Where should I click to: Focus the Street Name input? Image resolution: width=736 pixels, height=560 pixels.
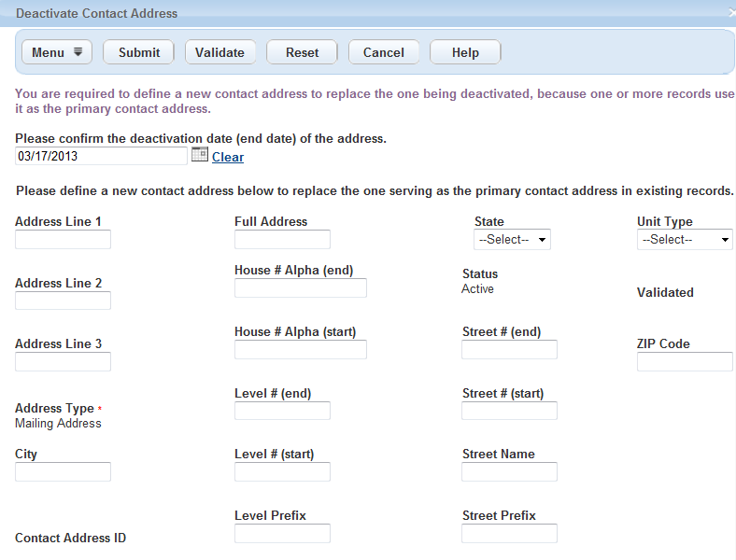(509, 472)
